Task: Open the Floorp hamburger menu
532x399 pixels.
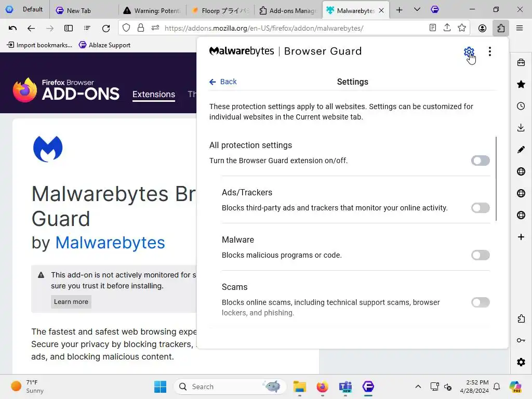Action: 520,28
